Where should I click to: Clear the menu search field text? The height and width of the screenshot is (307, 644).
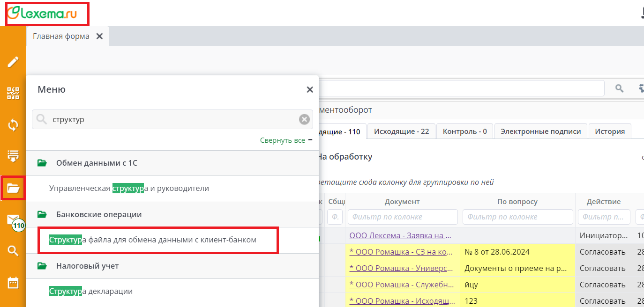tap(305, 120)
